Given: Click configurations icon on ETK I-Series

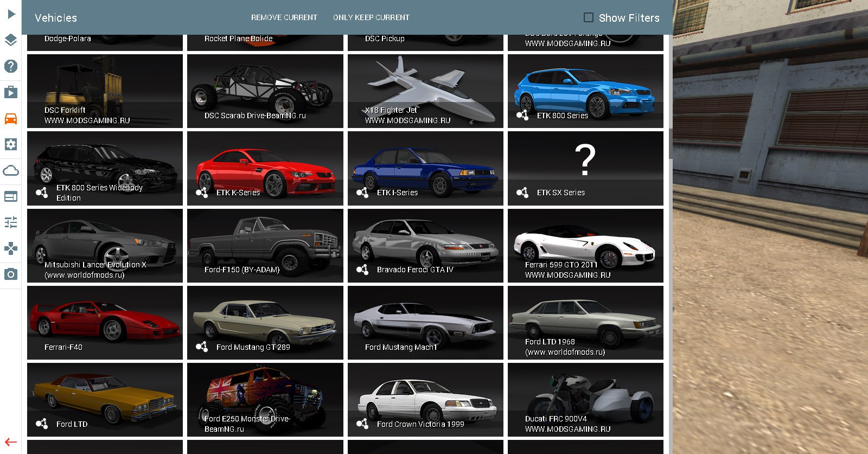Looking at the screenshot, I should coord(362,192).
